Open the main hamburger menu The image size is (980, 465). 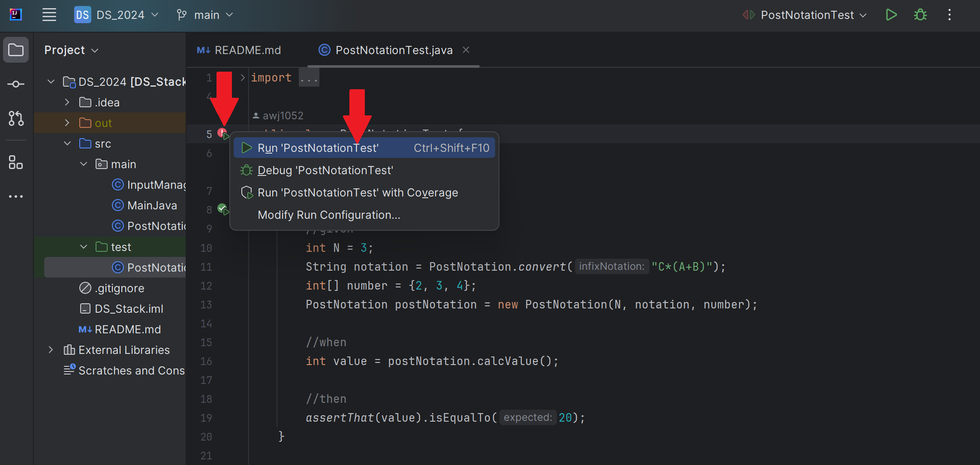[49, 15]
